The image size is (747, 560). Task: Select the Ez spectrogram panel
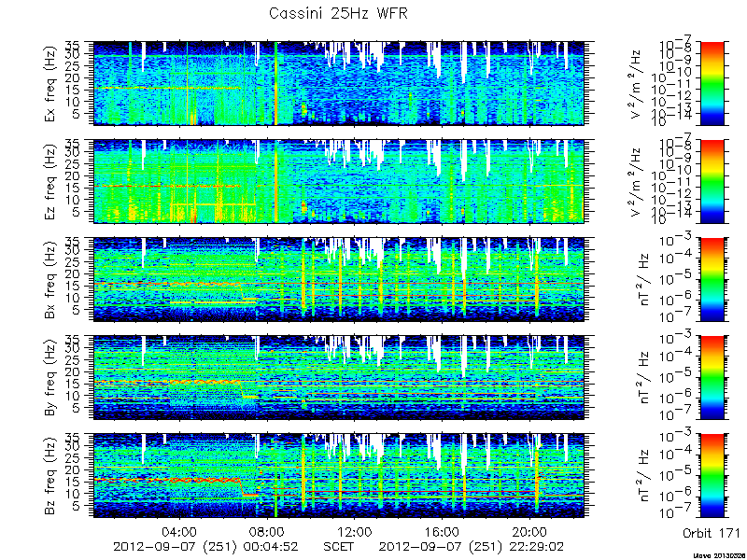pos(339,181)
